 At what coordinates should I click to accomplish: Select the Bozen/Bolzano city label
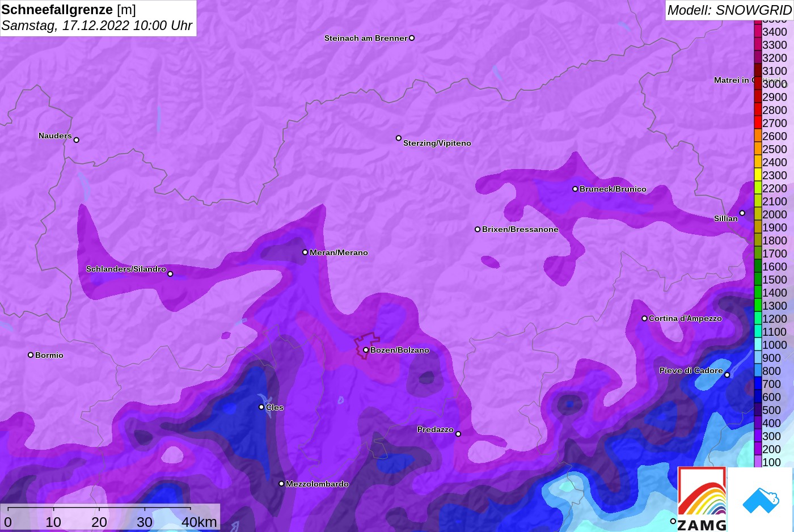click(400, 350)
